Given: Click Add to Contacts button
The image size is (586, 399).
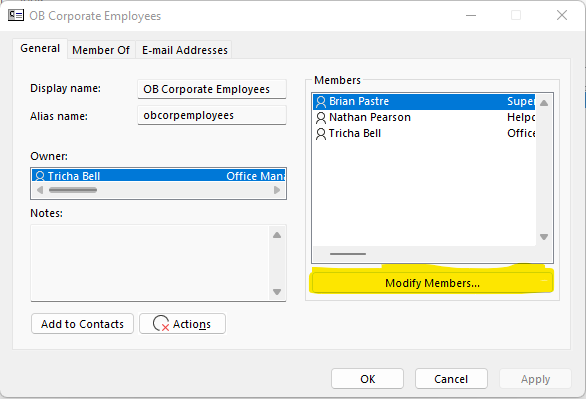Looking at the screenshot, I should tap(82, 324).
